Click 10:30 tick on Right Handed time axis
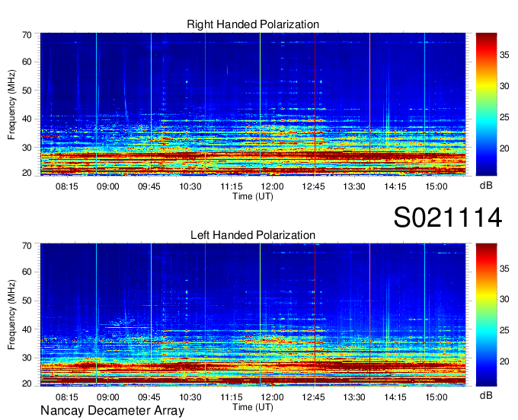This screenshot has height=420, width=518. coord(190,186)
